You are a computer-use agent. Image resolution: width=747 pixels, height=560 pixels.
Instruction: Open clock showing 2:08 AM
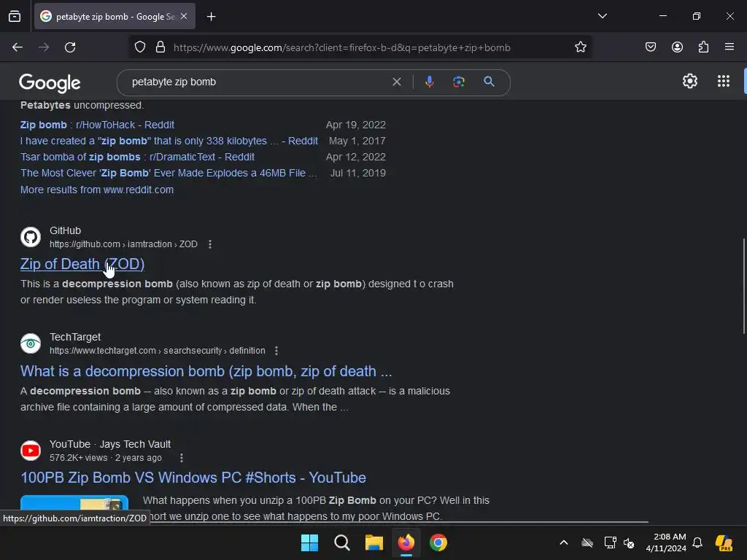(x=666, y=542)
